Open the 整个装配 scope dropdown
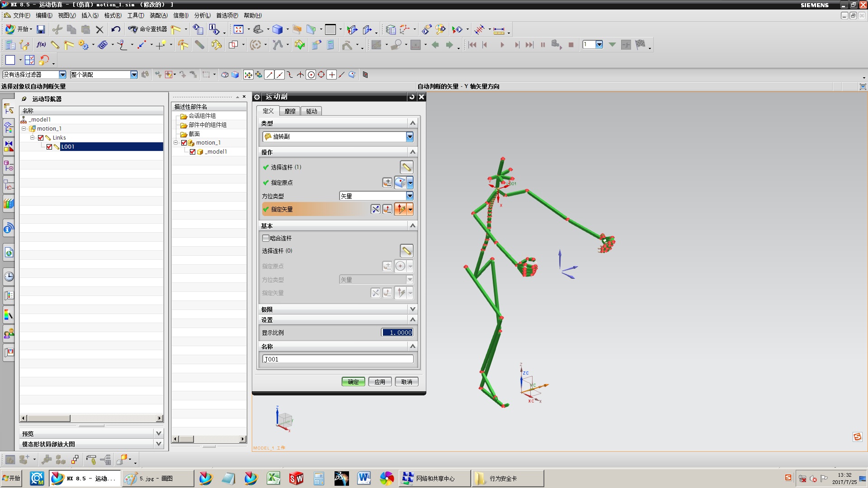 [x=134, y=75]
